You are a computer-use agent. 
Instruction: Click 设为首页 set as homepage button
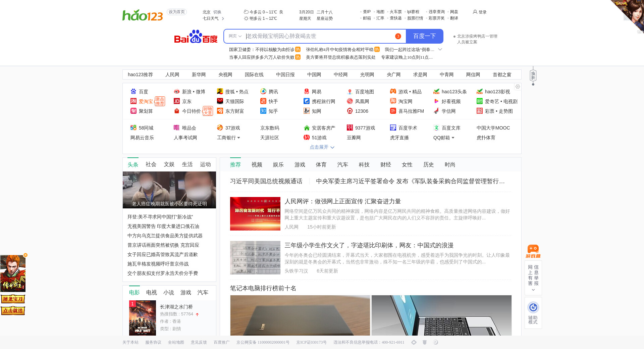(x=176, y=12)
